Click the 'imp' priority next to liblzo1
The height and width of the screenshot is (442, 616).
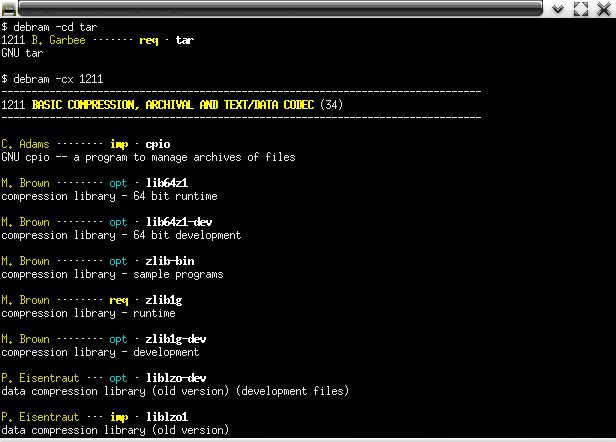(119, 417)
